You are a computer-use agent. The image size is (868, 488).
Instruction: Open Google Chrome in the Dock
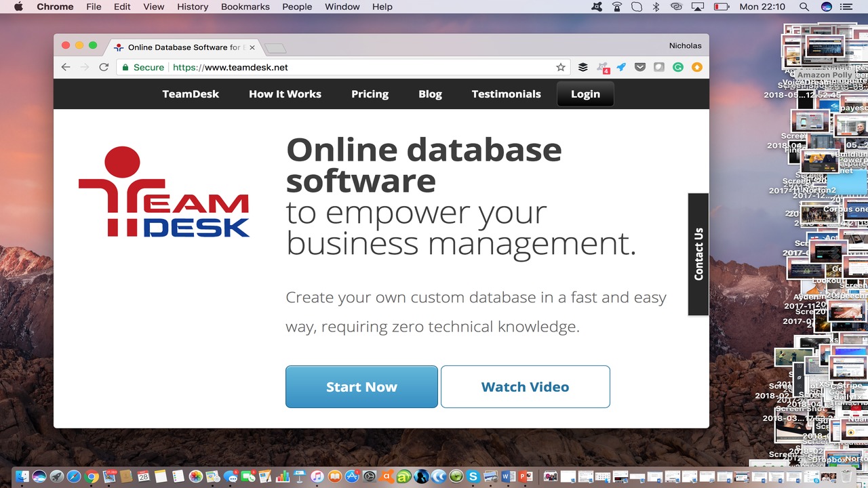91,476
